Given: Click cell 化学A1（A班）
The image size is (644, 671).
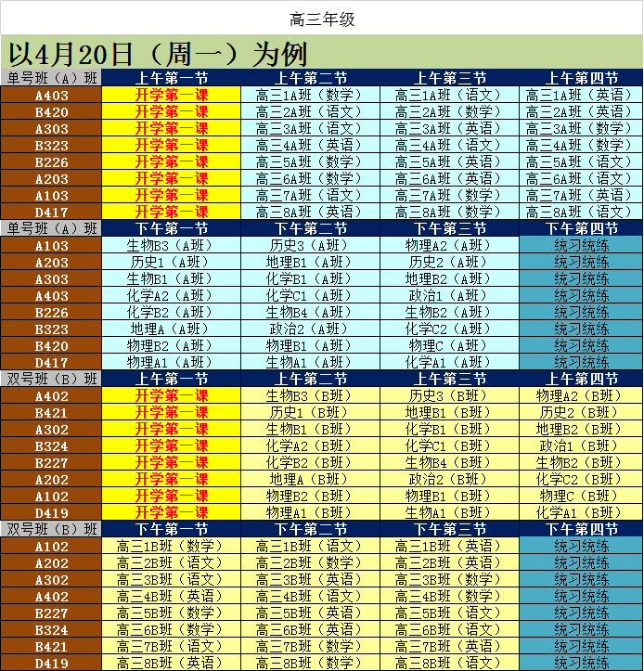Looking at the screenshot, I should coord(450,362).
